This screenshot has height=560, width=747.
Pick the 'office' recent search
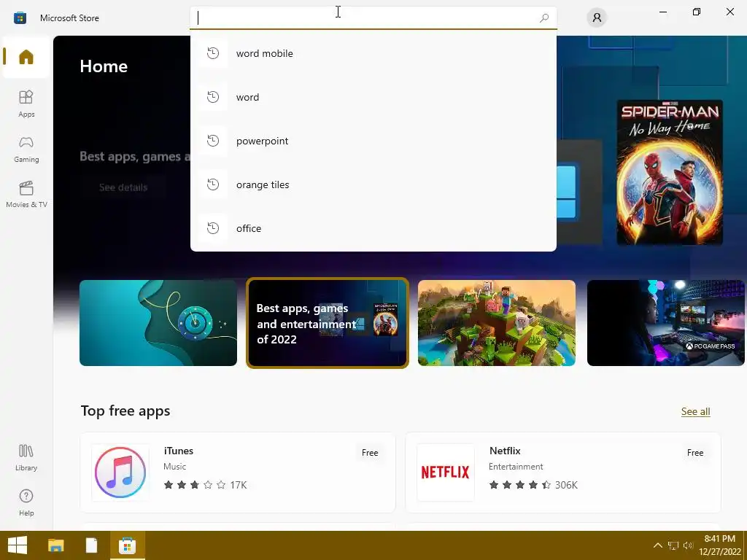tap(373, 228)
